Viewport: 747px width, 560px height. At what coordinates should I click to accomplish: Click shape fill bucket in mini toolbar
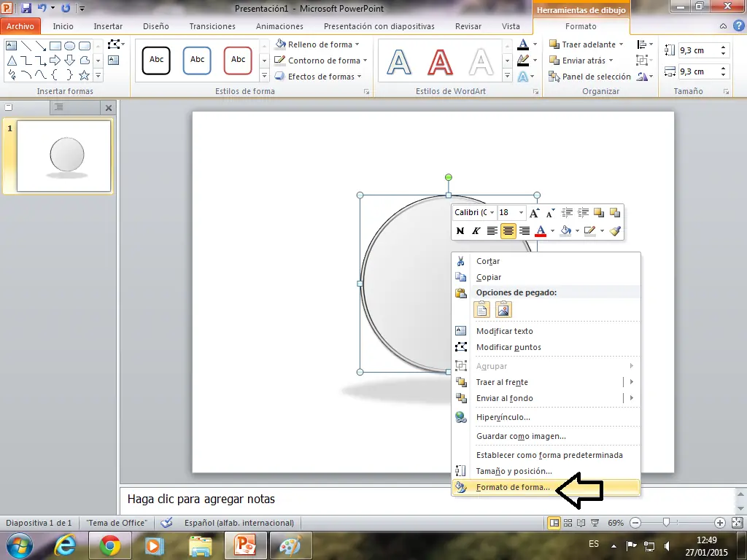point(565,231)
